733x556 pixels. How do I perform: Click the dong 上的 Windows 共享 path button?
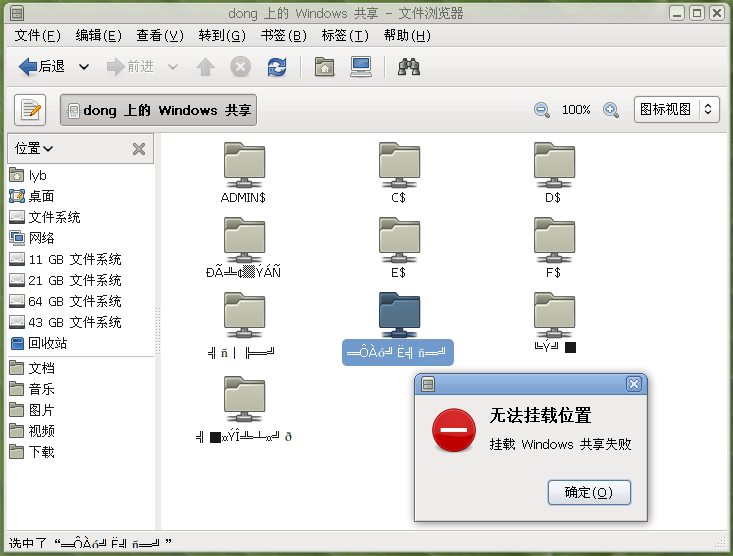158,110
